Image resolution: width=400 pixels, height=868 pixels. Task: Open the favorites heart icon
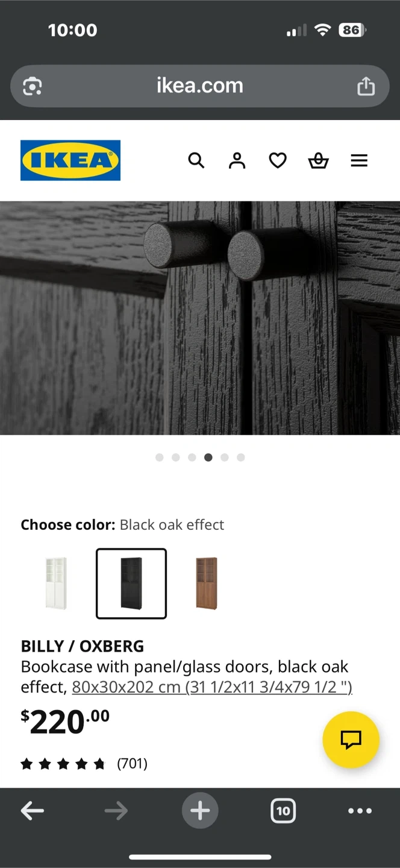pos(277,160)
